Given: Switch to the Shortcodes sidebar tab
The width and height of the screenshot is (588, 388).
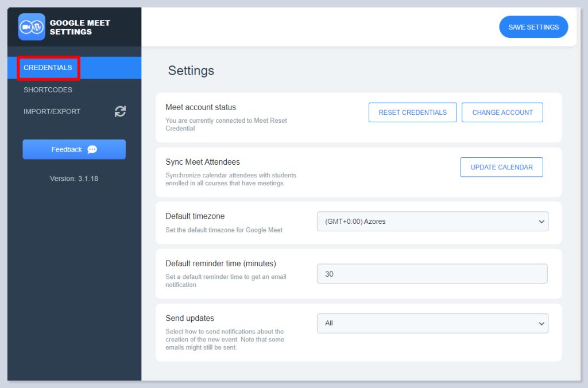Looking at the screenshot, I should (48, 90).
